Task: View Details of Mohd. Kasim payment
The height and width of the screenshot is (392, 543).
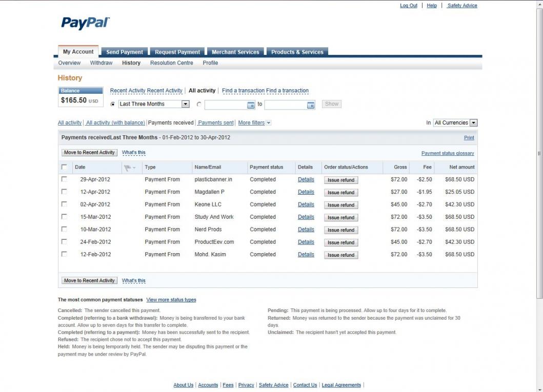Action: [306, 254]
